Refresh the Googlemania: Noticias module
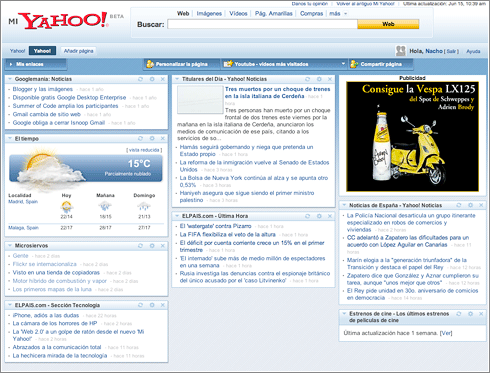 tap(140, 79)
